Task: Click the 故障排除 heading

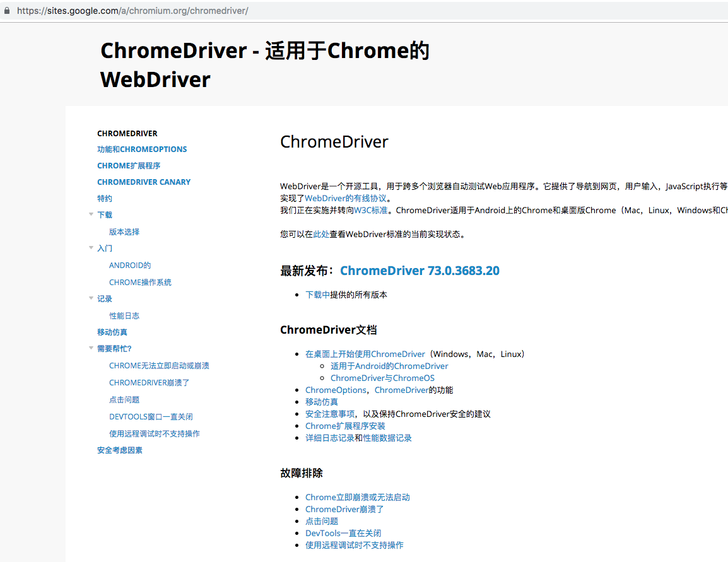Action: (302, 473)
